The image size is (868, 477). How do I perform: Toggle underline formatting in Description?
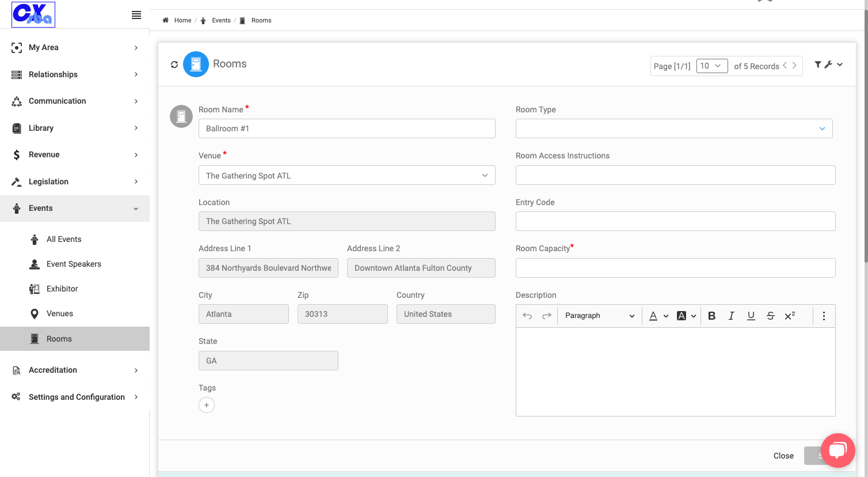[751, 316]
